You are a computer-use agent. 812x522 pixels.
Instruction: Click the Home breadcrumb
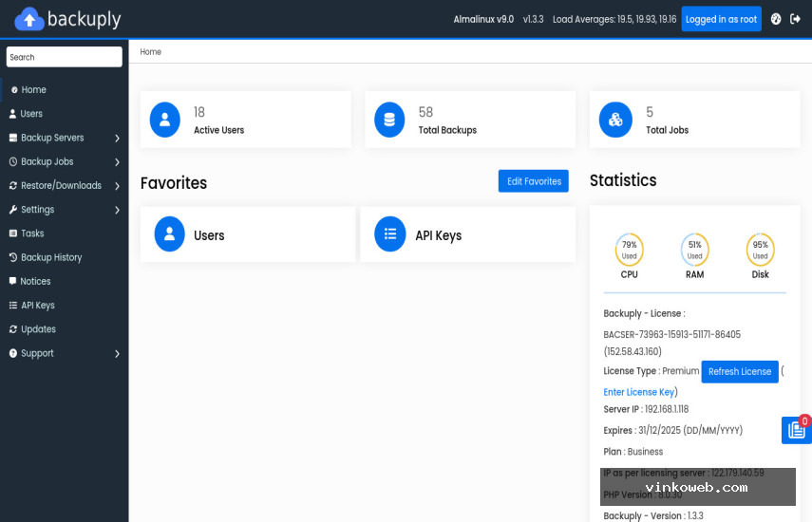(151, 52)
